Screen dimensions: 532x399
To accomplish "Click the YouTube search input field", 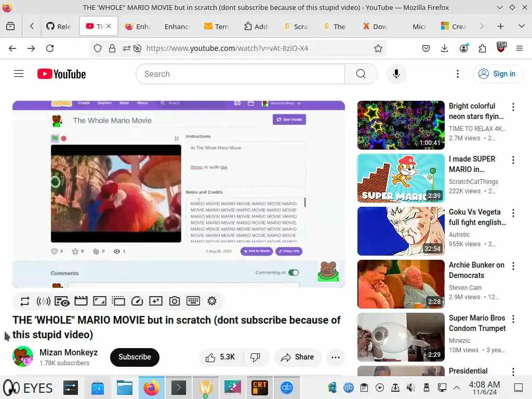I will click(x=240, y=74).
